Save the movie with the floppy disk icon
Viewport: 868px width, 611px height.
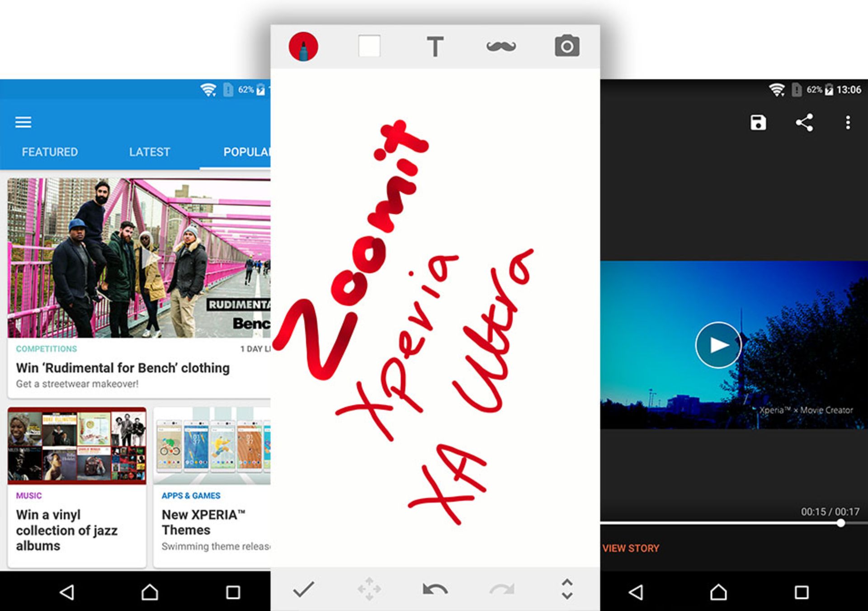(x=758, y=122)
